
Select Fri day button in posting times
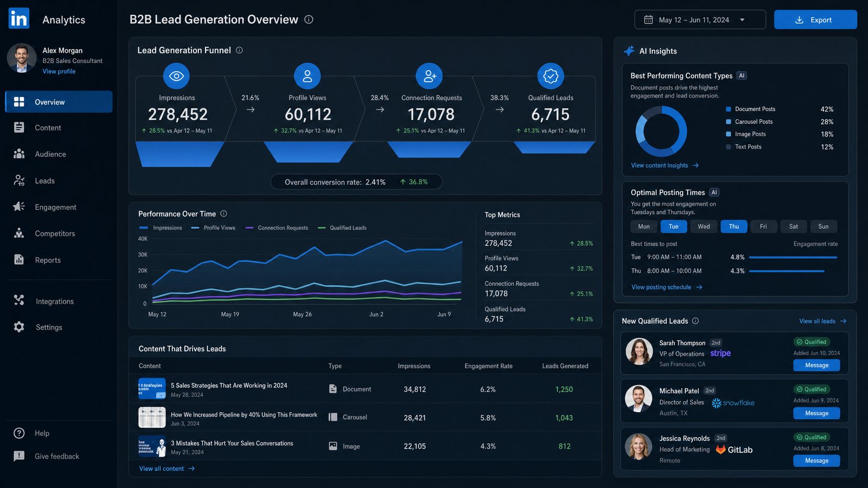click(764, 226)
